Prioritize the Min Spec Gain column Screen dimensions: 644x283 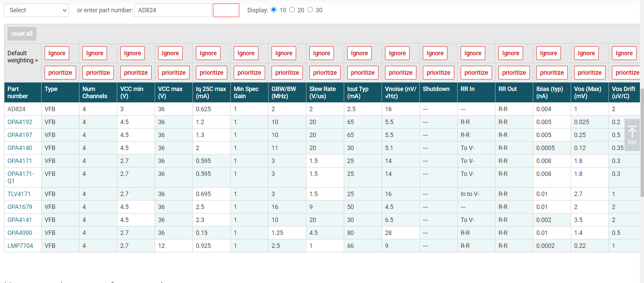click(x=249, y=73)
